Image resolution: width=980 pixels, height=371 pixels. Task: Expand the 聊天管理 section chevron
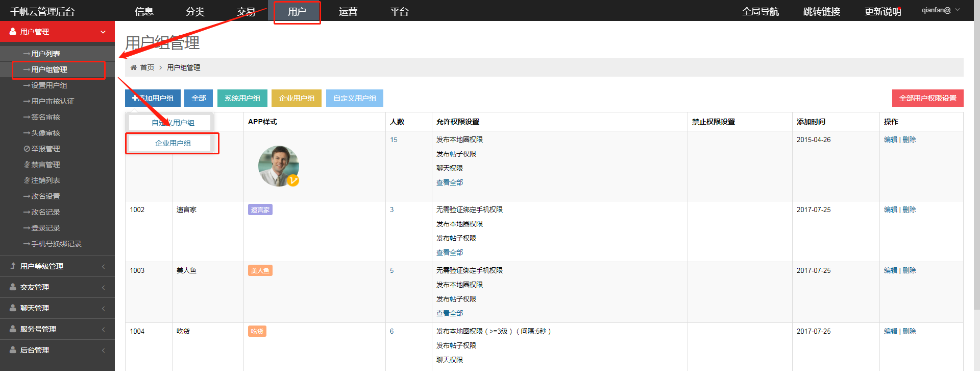tap(103, 308)
